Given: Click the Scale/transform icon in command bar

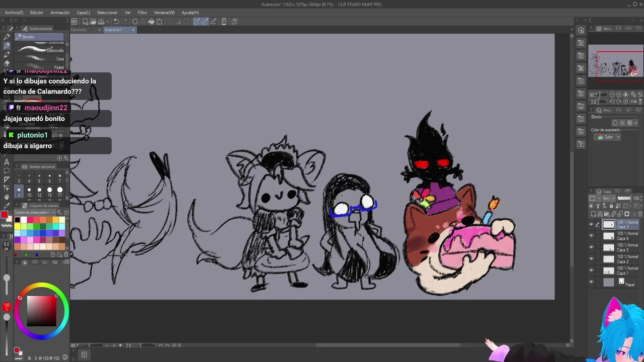Looking at the screenshot, I should [159, 22].
